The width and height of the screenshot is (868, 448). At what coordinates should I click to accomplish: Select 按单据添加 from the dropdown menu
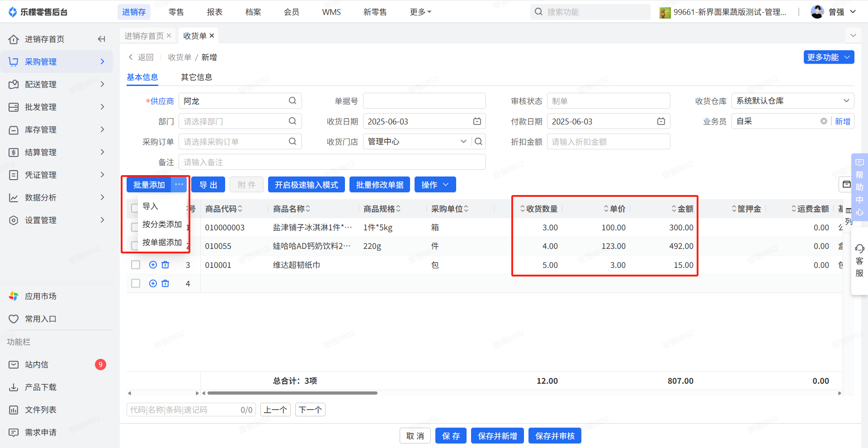tap(162, 243)
